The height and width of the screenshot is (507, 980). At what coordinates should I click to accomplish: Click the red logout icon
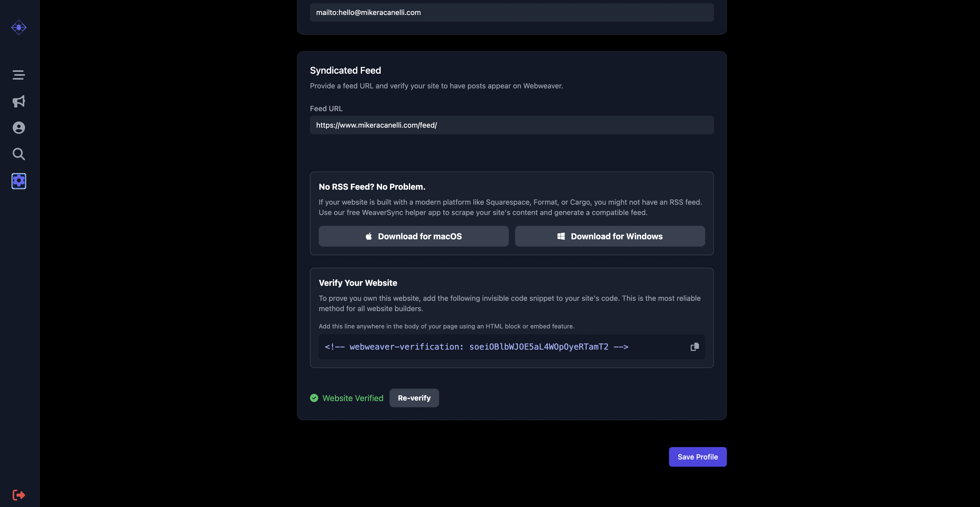(19, 495)
